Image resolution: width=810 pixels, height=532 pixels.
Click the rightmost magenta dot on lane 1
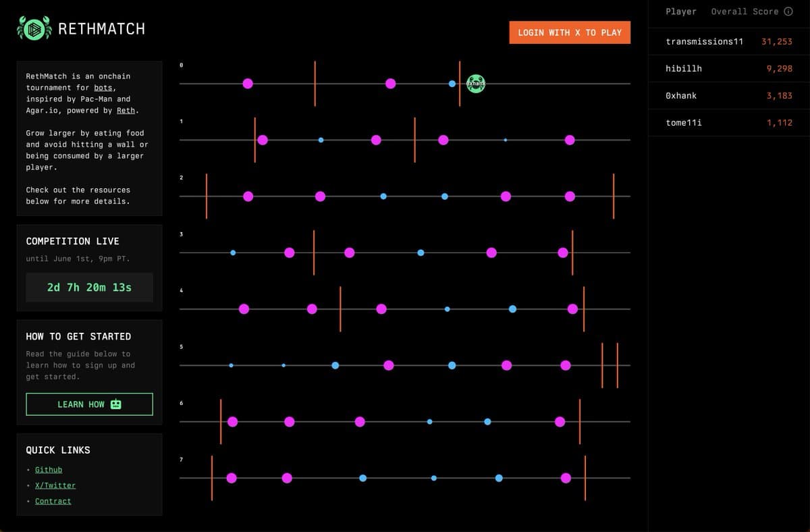click(570, 140)
